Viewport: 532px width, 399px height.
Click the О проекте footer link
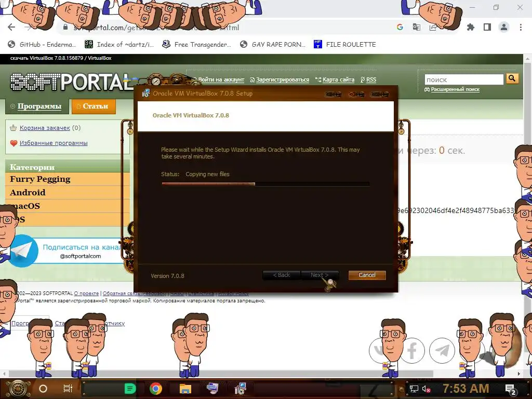(86, 294)
